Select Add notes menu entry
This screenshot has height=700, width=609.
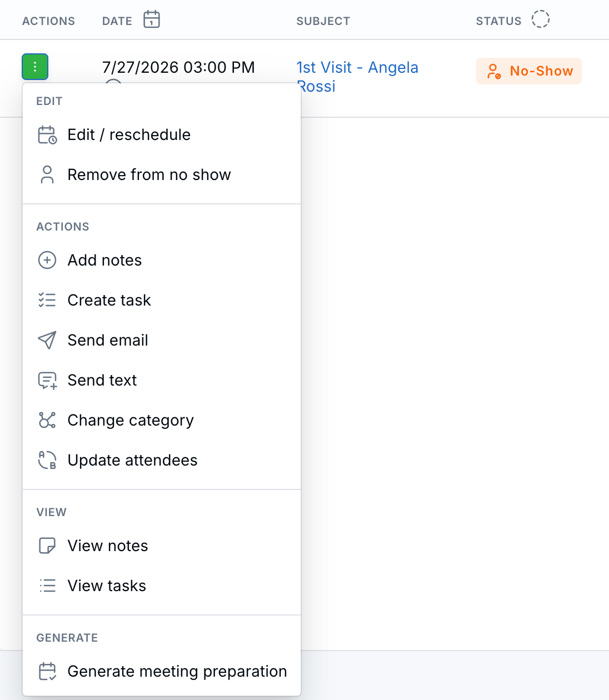pos(162,260)
